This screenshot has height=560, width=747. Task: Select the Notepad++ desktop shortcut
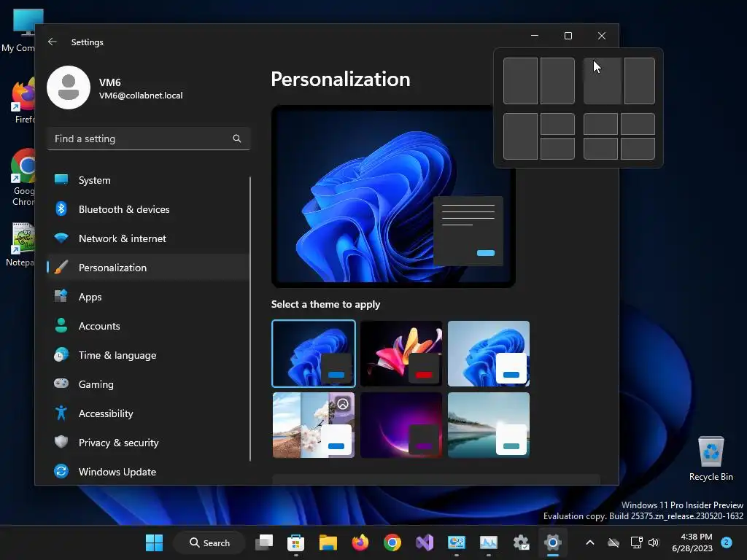21,244
